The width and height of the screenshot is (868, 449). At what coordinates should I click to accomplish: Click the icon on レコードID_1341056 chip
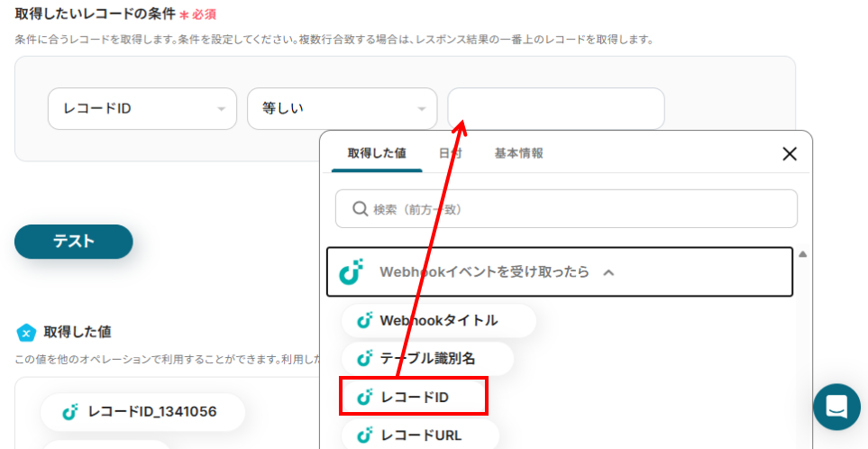pyautogui.click(x=69, y=412)
